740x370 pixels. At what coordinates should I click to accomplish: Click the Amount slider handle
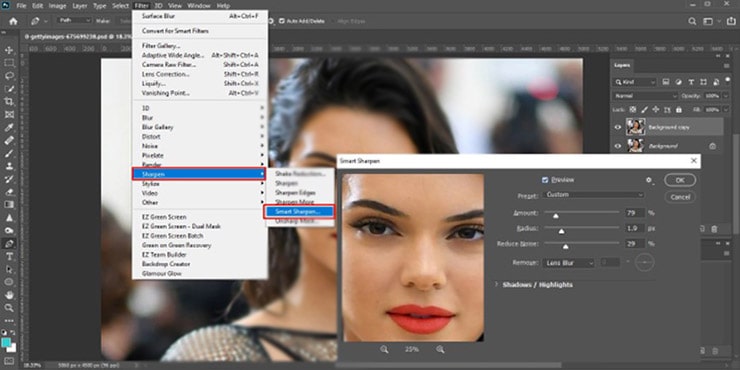pos(555,216)
